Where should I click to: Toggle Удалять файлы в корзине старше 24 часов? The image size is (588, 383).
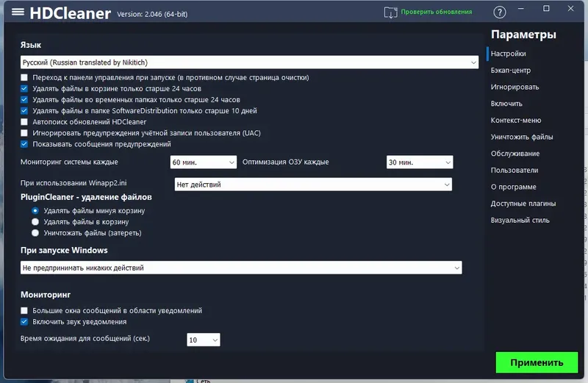tap(24, 88)
